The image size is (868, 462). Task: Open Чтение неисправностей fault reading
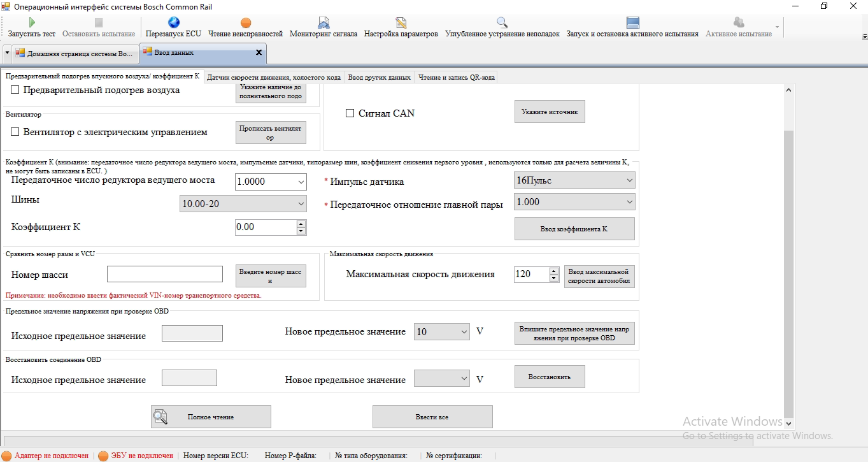245,27
